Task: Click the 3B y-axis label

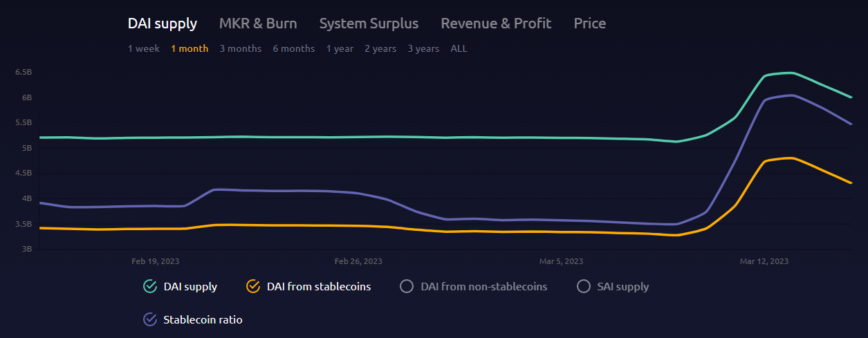Action: tap(27, 249)
